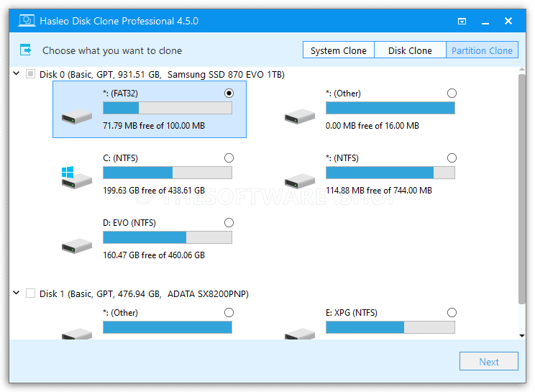Click the 114.88 MB free of 744.00 MB text
This screenshot has width=535, height=392.
pyautogui.click(x=379, y=191)
